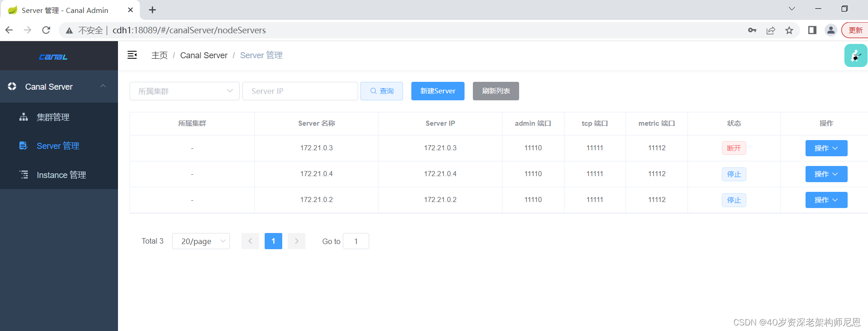Click the browser forward arrow

click(x=28, y=30)
